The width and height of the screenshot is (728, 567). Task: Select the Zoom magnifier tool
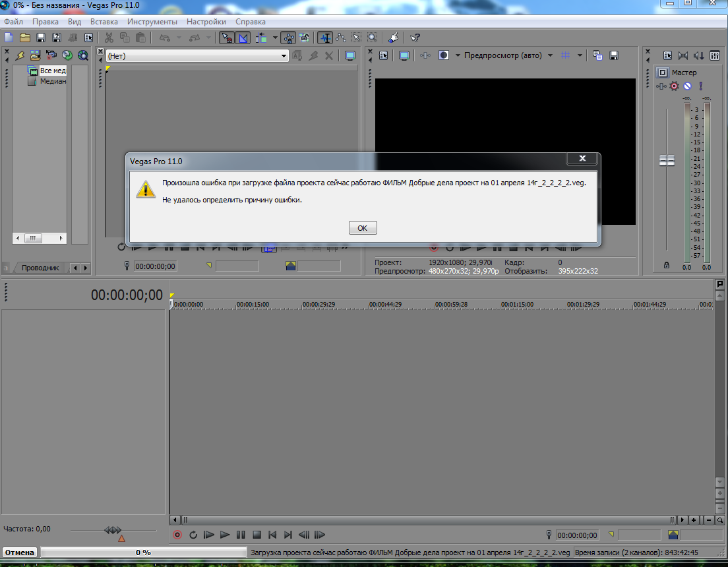pos(373,38)
